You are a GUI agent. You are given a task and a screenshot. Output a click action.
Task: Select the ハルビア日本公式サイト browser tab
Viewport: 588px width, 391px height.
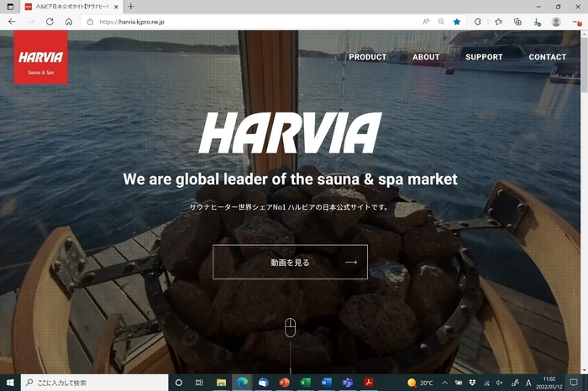(x=67, y=7)
